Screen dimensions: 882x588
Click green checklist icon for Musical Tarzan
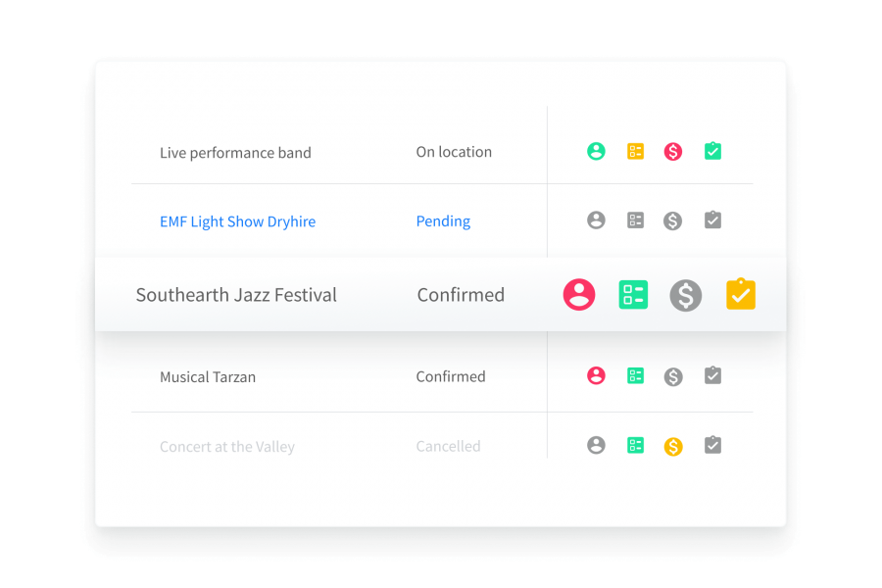click(x=635, y=375)
